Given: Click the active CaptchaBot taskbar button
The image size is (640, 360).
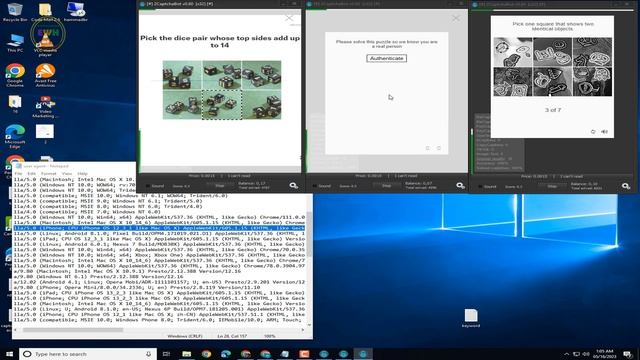Looking at the screenshot, I should 363,354.
